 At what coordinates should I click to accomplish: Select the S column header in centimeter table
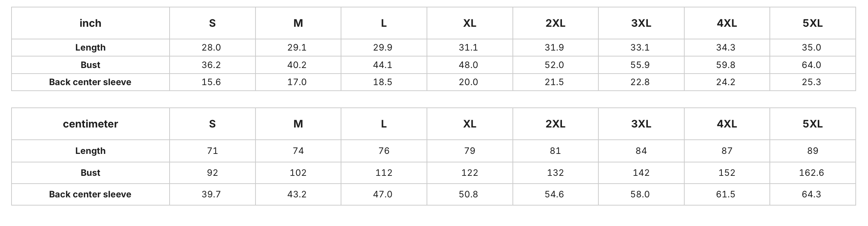click(x=212, y=124)
